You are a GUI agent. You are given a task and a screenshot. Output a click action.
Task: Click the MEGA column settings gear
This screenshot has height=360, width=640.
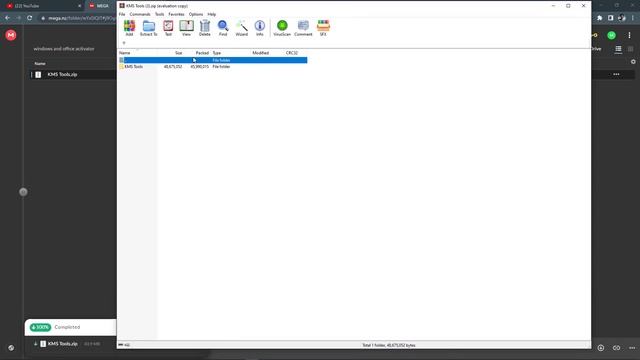coord(633,62)
